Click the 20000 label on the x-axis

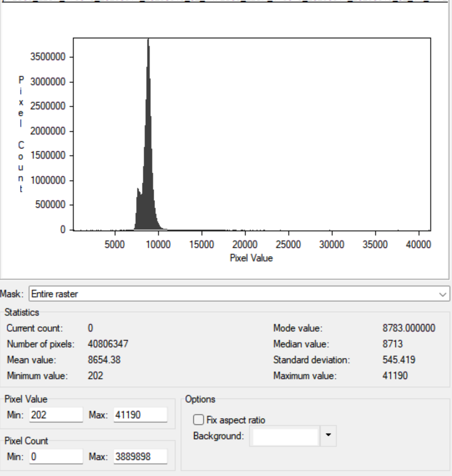[x=245, y=244]
